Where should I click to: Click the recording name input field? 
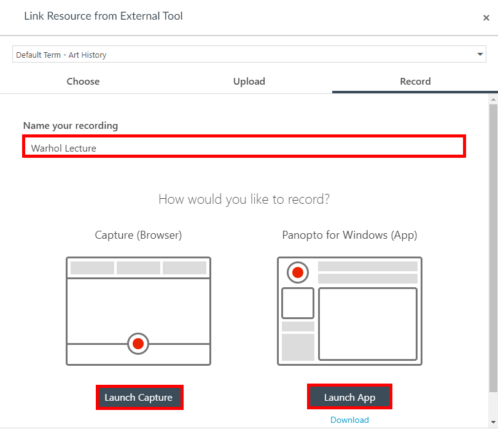pyautogui.click(x=244, y=147)
